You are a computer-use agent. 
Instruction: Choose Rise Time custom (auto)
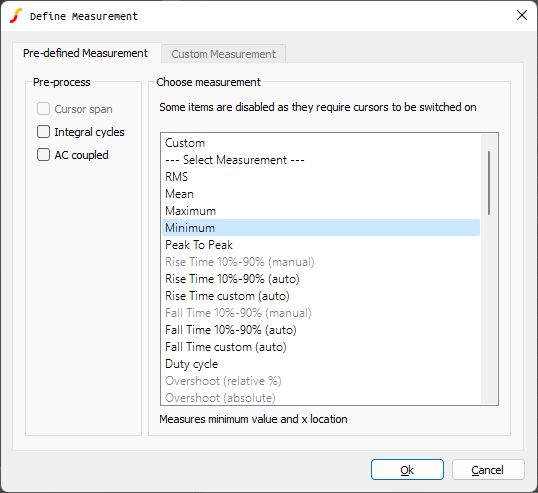[321, 296]
